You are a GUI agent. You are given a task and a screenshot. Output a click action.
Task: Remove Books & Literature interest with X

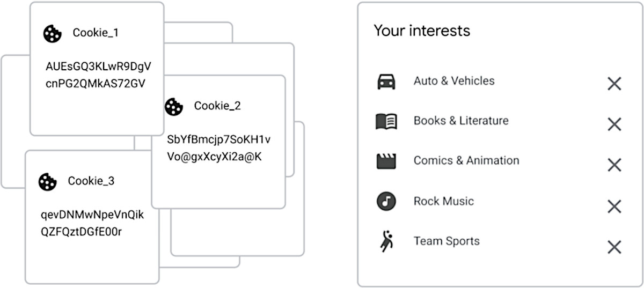click(614, 124)
